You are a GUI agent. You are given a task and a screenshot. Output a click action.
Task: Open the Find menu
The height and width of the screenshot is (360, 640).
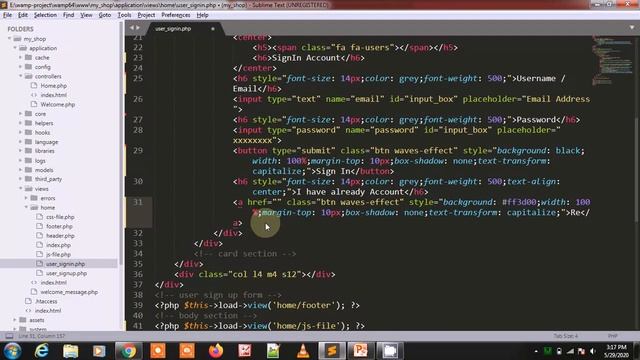[x=68, y=15]
